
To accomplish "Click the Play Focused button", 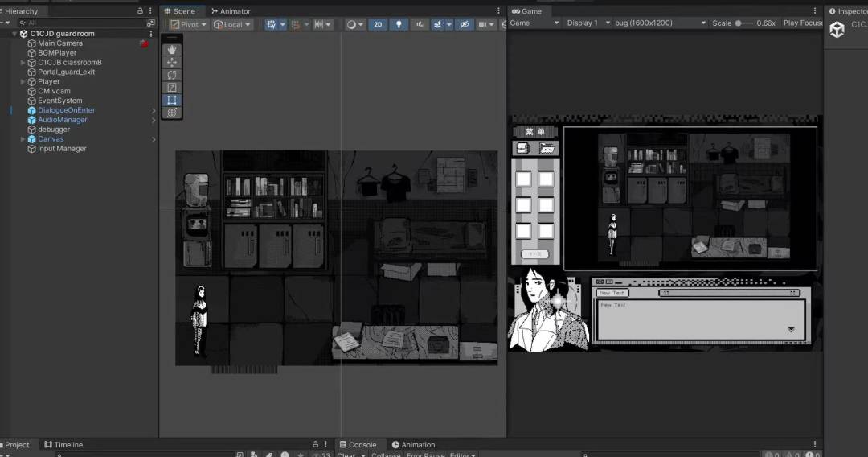I will coord(802,23).
